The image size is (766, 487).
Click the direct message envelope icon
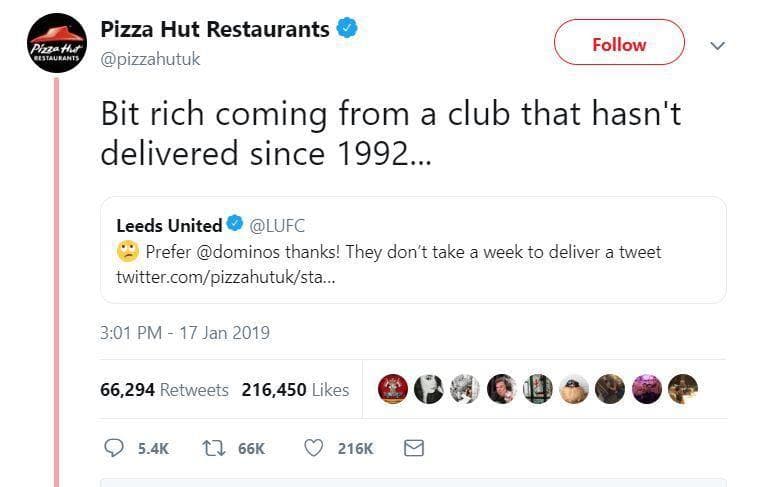pyautogui.click(x=413, y=448)
